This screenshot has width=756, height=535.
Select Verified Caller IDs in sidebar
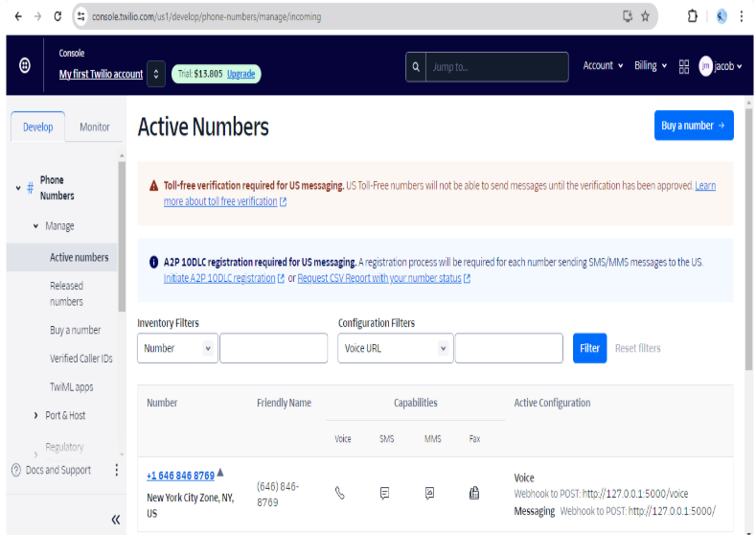(80, 359)
